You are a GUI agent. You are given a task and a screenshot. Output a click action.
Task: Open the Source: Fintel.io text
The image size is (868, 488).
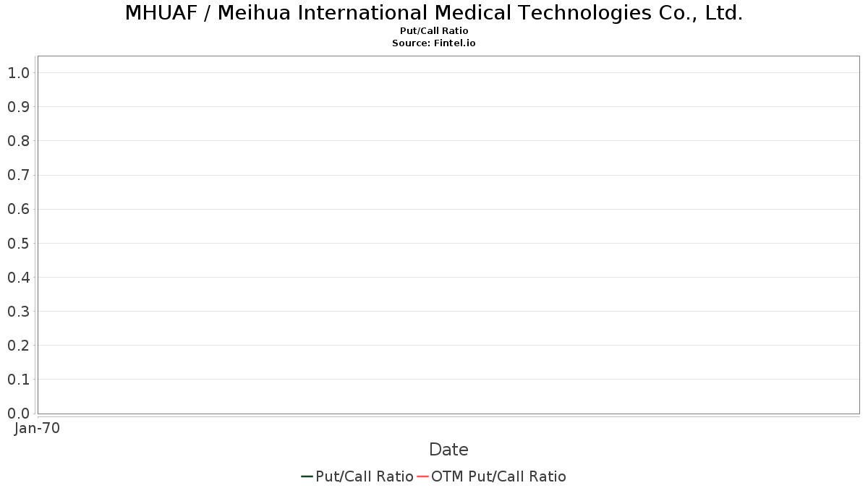point(434,43)
